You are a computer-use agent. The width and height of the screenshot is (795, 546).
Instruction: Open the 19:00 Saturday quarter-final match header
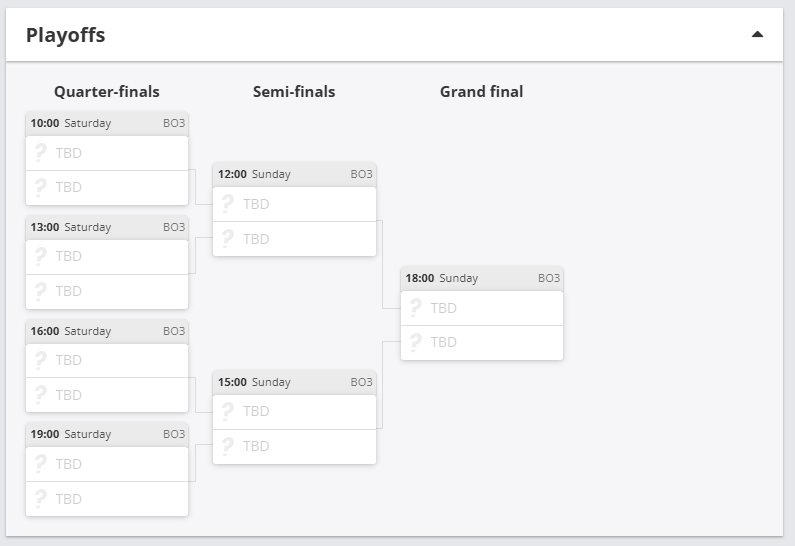point(107,434)
